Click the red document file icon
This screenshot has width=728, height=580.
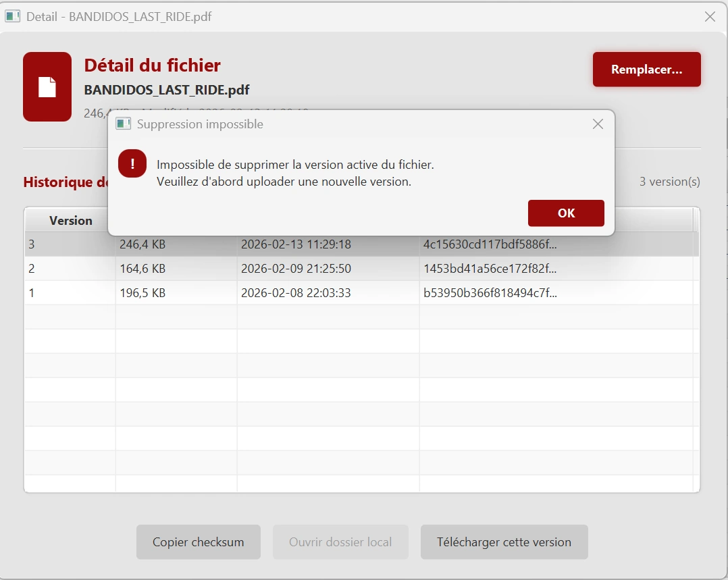pyautogui.click(x=47, y=87)
